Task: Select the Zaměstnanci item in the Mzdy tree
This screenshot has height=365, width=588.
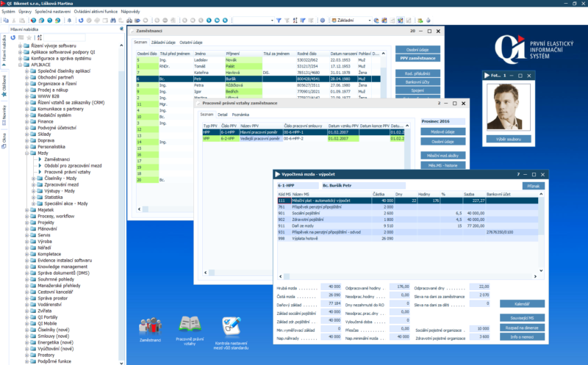Action: tap(57, 159)
